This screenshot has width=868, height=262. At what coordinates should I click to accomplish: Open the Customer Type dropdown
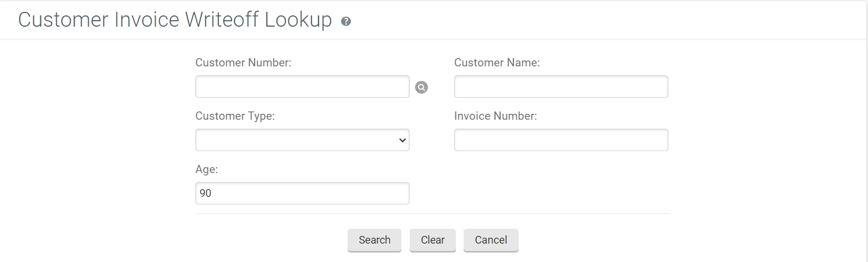click(x=302, y=140)
